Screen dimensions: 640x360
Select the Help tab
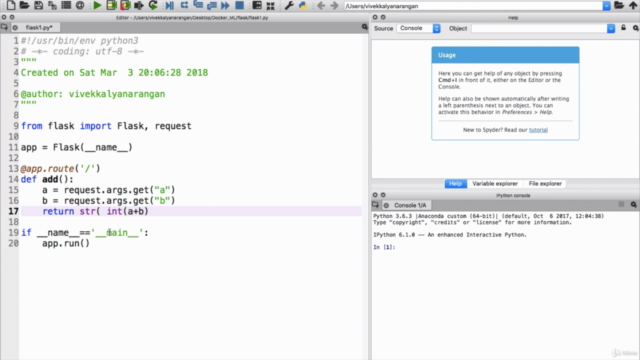point(456,184)
